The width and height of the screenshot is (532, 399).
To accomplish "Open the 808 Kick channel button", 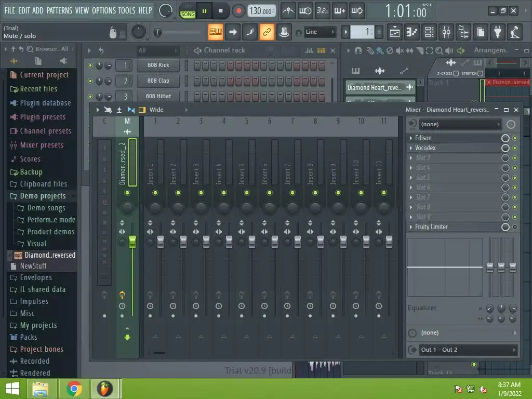I will click(x=158, y=65).
